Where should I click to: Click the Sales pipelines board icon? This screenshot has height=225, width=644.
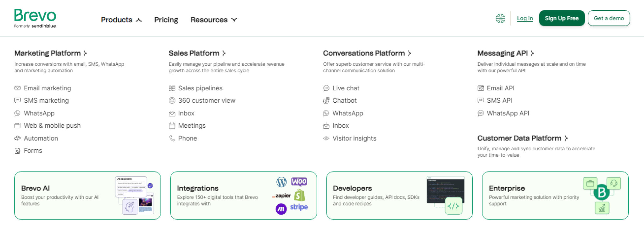172,88
